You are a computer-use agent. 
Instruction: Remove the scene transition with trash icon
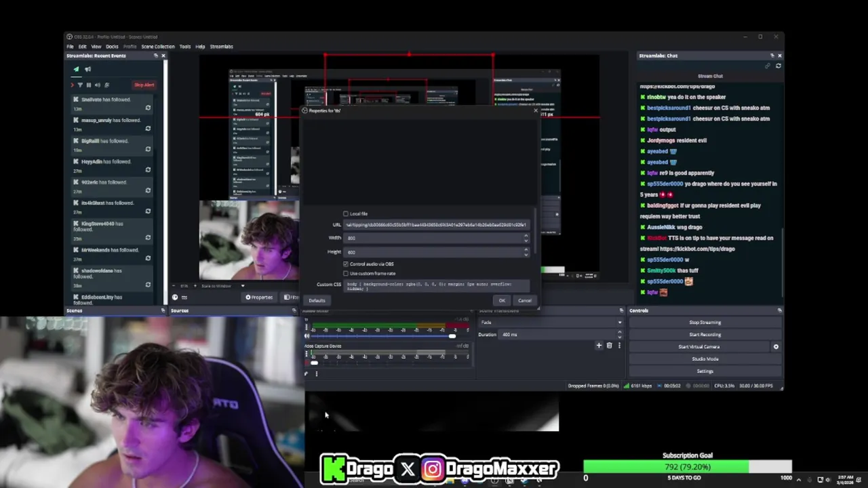click(609, 346)
